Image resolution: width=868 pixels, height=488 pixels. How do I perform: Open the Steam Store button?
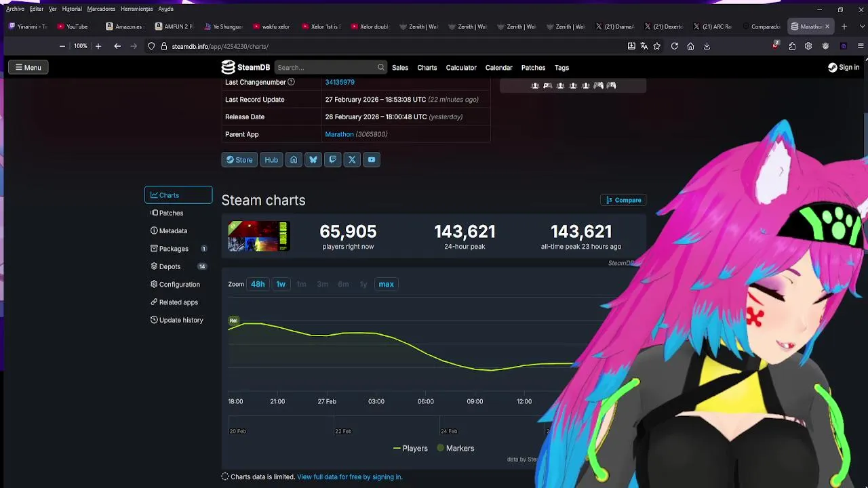pyautogui.click(x=239, y=160)
